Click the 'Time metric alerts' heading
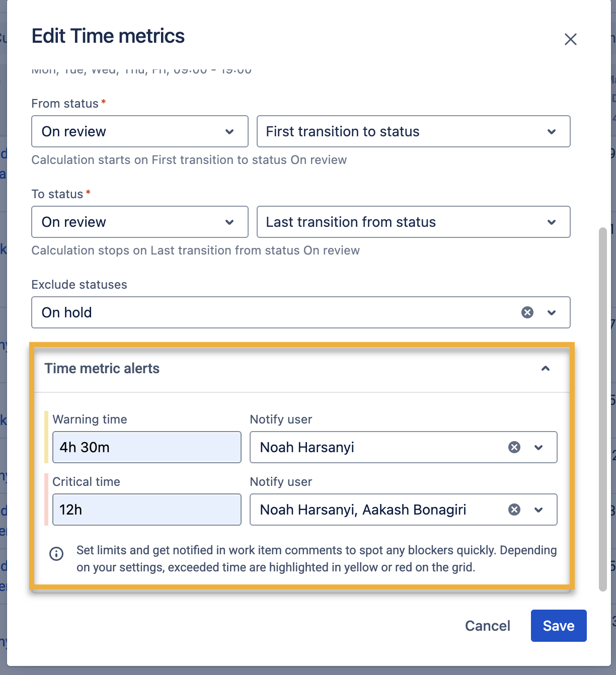Viewport: 616px width, 675px height. [102, 369]
